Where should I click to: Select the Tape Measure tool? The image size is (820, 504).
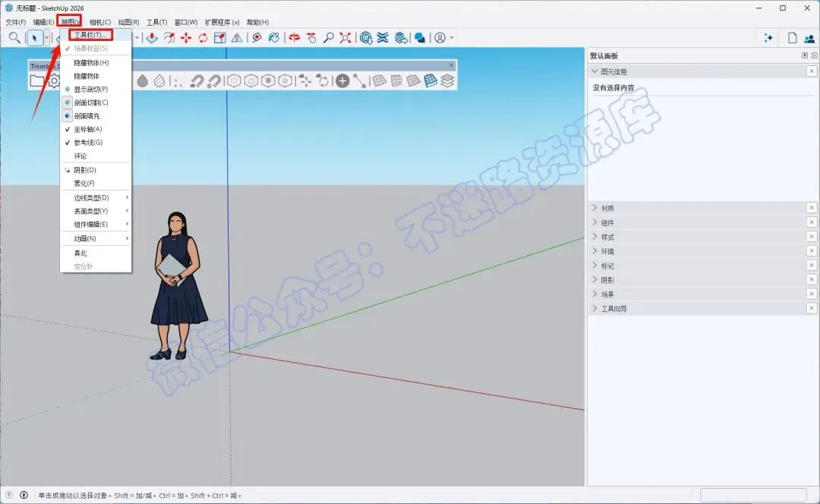pos(257,38)
